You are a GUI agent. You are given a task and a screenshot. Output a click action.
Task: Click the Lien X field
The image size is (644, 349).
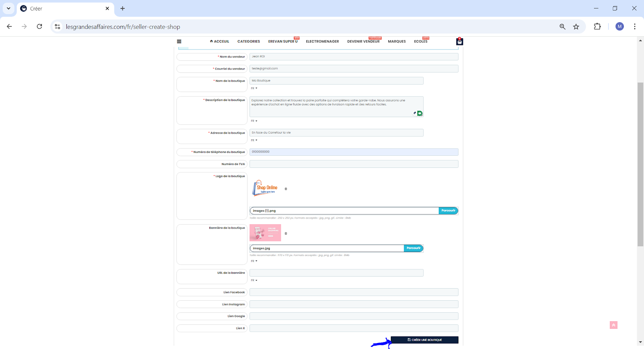pos(354,328)
